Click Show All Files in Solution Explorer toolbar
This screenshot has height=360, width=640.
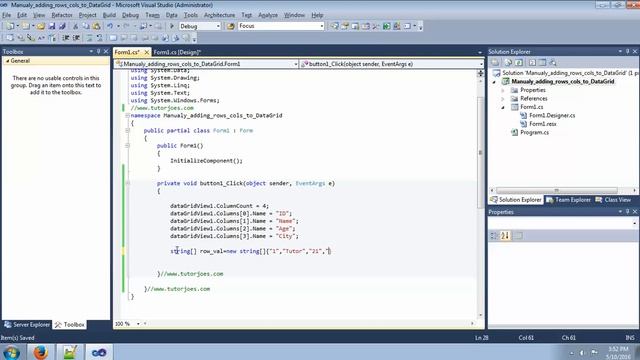[508, 62]
